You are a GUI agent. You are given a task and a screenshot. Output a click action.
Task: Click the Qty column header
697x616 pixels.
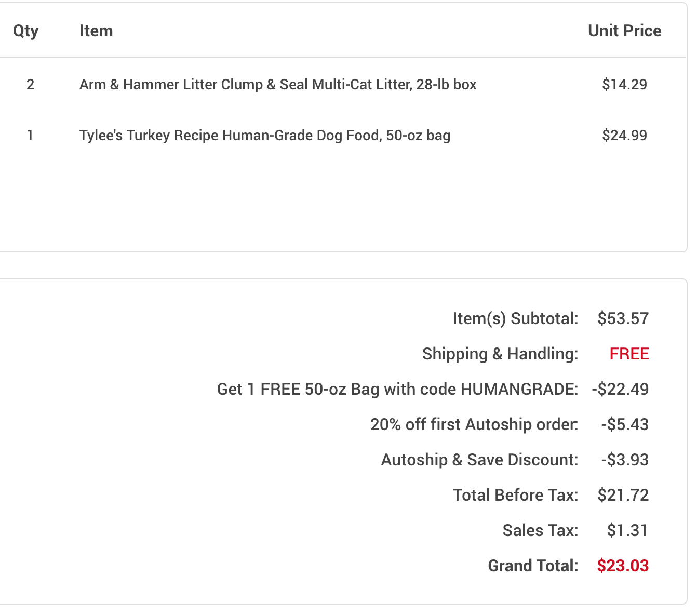(25, 31)
